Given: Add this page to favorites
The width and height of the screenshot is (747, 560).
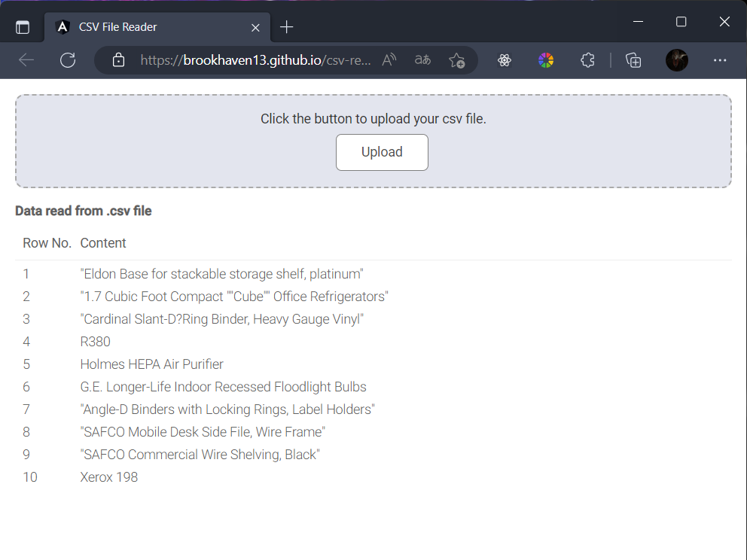Looking at the screenshot, I should click(457, 60).
